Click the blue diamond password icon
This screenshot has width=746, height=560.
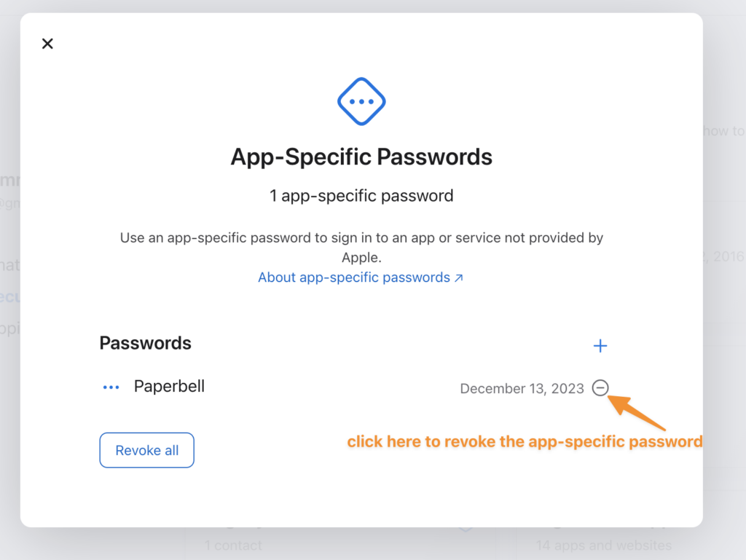pos(361,101)
